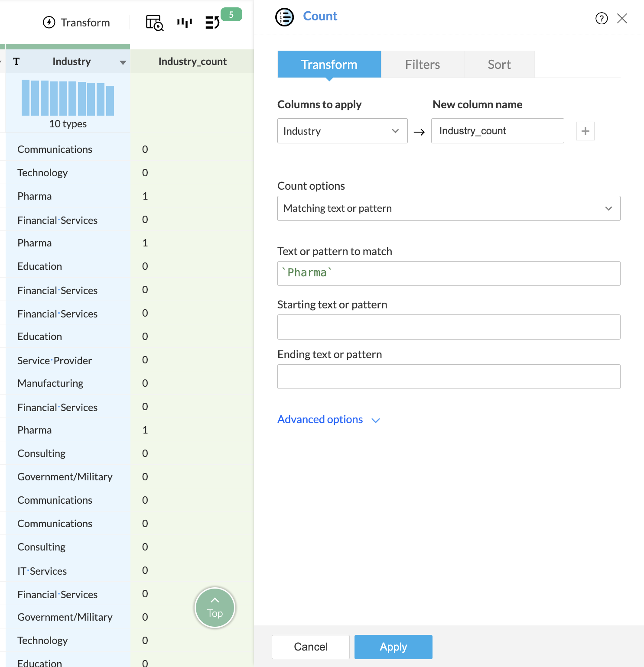Screen dimensions: 644x667
Task: Click the Industry data distribution histogram
Action: [x=68, y=98]
